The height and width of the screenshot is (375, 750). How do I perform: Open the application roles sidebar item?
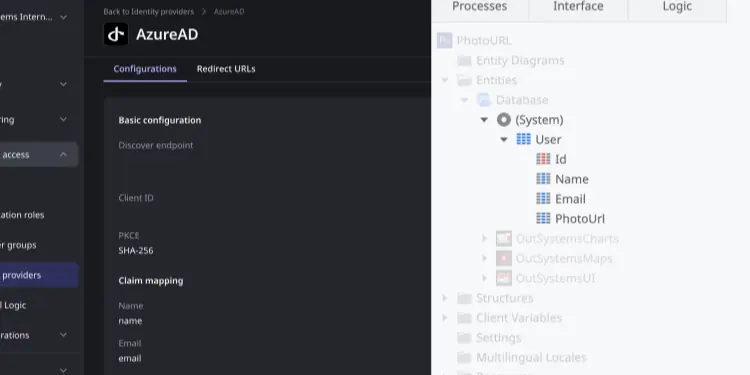tap(22, 215)
